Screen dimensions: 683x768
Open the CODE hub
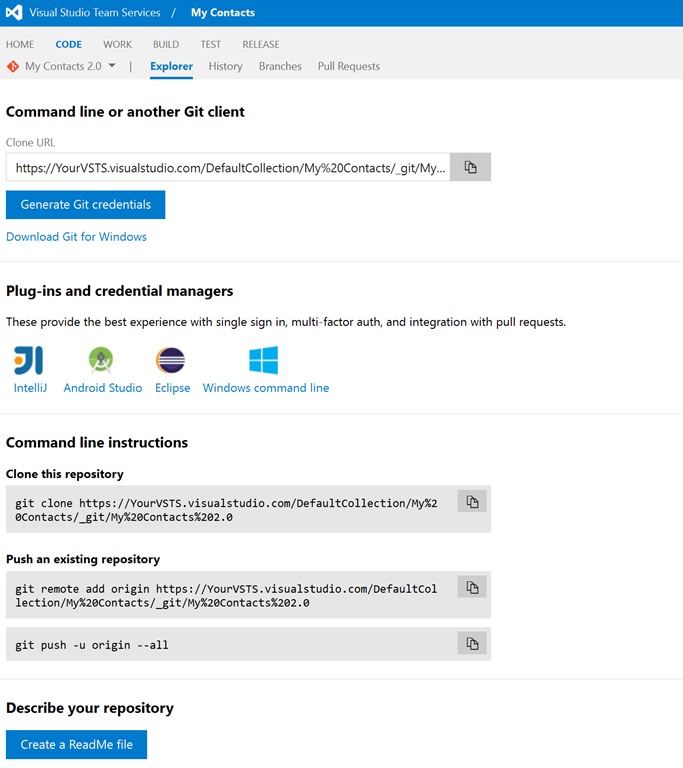coord(69,45)
